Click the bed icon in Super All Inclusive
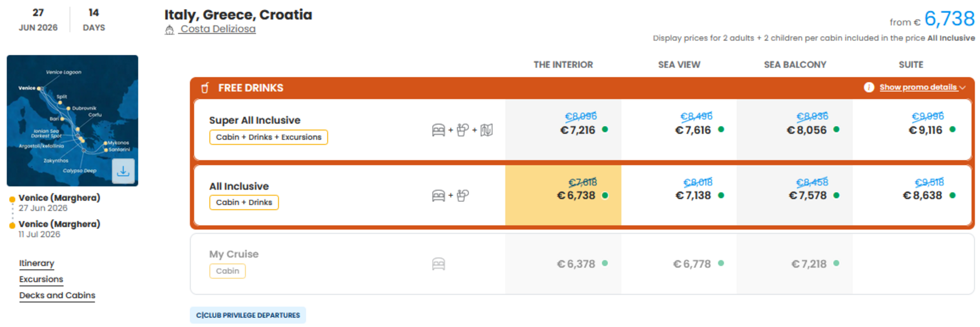The height and width of the screenshot is (327, 980). coord(438,130)
